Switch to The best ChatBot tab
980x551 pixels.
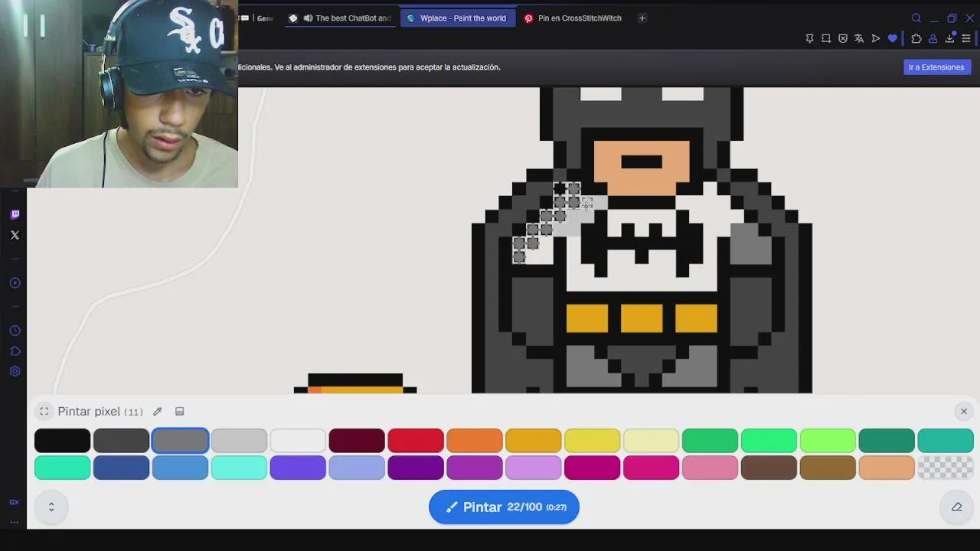(341, 18)
